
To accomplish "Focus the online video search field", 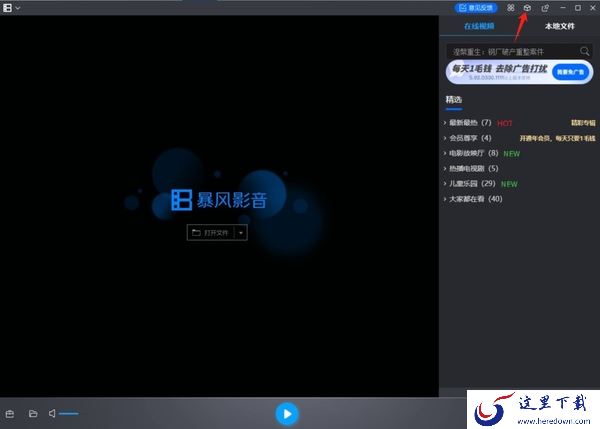I will click(513, 51).
